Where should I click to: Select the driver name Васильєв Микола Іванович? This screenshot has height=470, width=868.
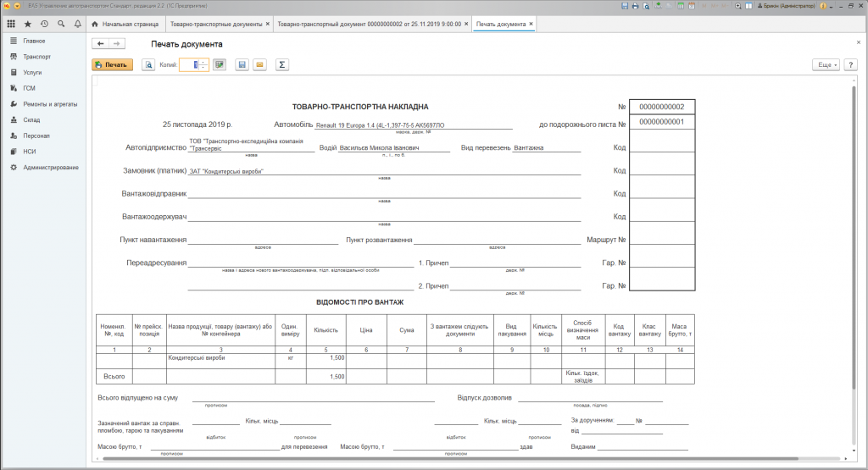[379, 147]
